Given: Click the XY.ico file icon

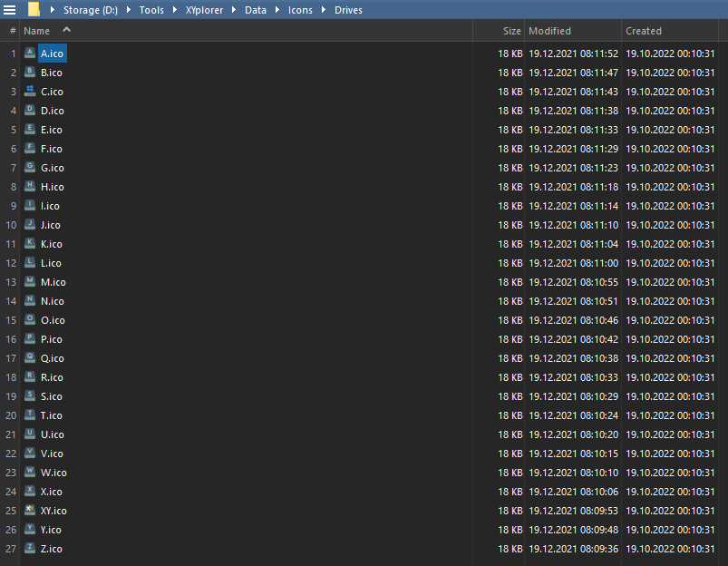Looking at the screenshot, I should pos(30,511).
